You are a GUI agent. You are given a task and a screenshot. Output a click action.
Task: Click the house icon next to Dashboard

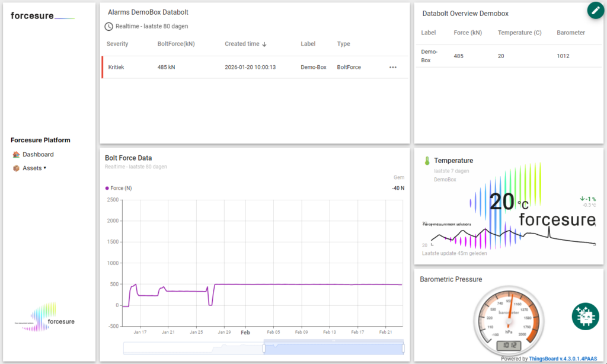(x=16, y=155)
